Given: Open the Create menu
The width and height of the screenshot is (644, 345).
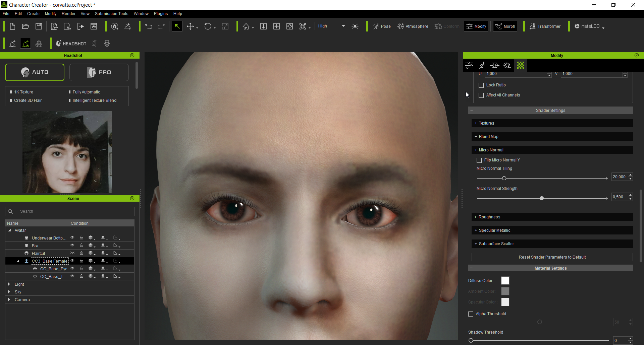Looking at the screenshot, I should point(33,14).
